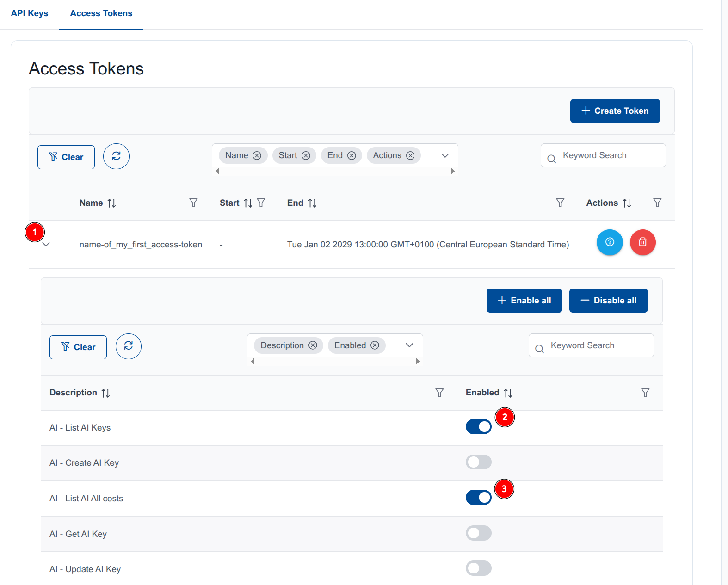This screenshot has width=728, height=585.
Task: Sort tokens by End date
Action: pos(312,203)
